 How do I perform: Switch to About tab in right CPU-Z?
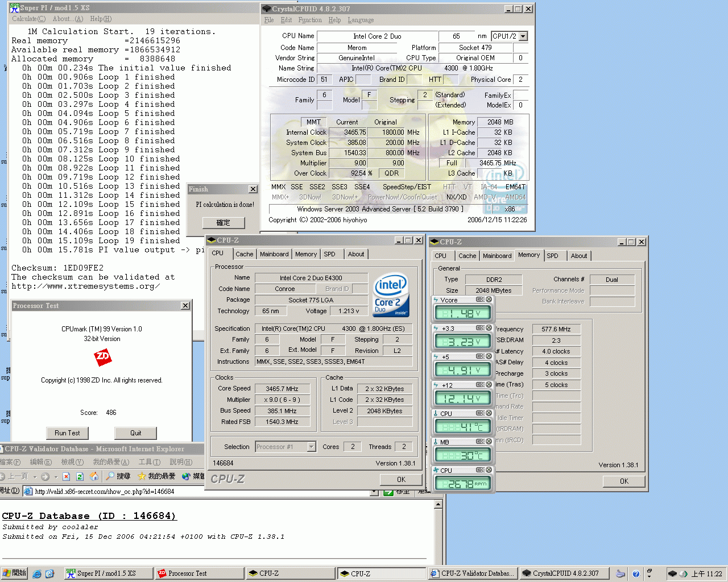point(579,256)
